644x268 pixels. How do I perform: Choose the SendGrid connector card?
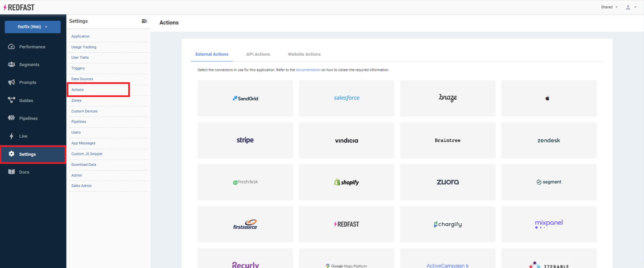(245, 98)
